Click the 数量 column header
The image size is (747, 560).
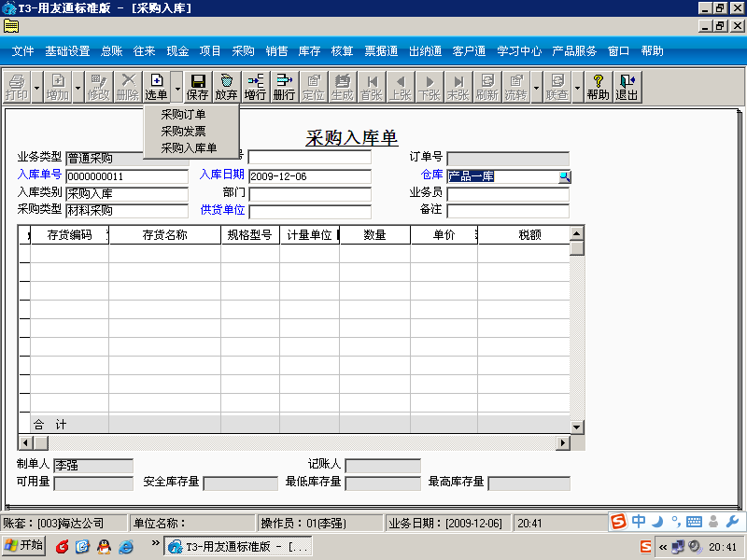click(374, 235)
